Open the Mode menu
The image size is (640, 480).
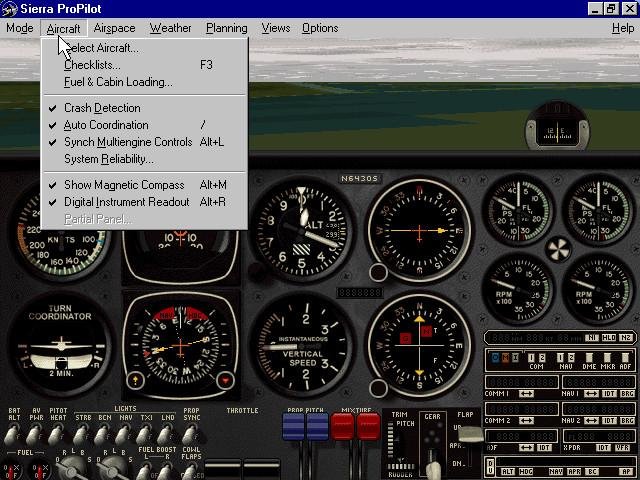tap(20, 28)
